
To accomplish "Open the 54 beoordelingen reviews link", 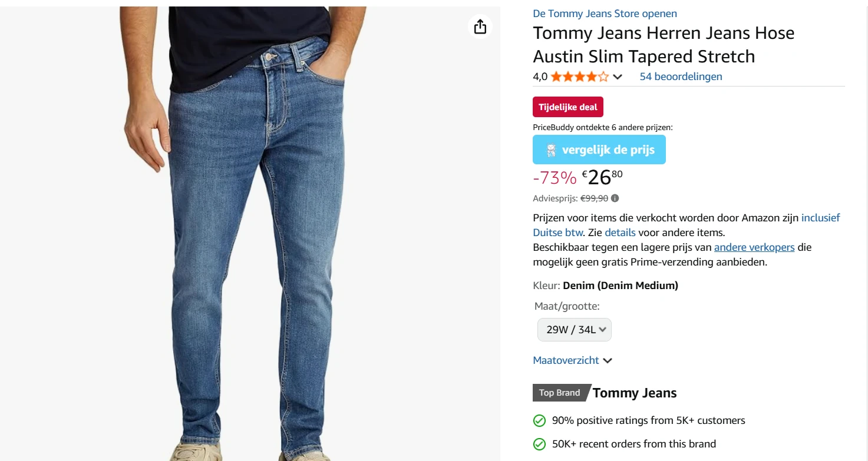I will coord(681,77).
